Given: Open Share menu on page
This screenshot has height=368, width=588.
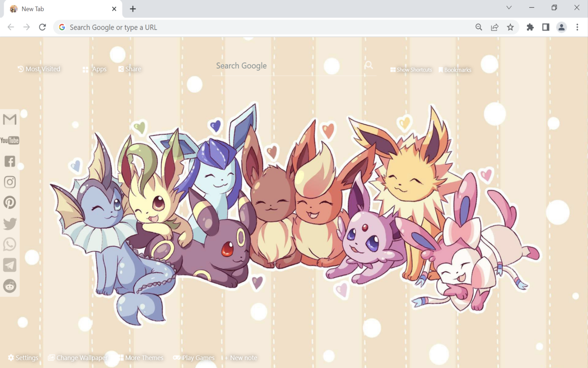Looking at the screenshot, I should pos(130,69).
